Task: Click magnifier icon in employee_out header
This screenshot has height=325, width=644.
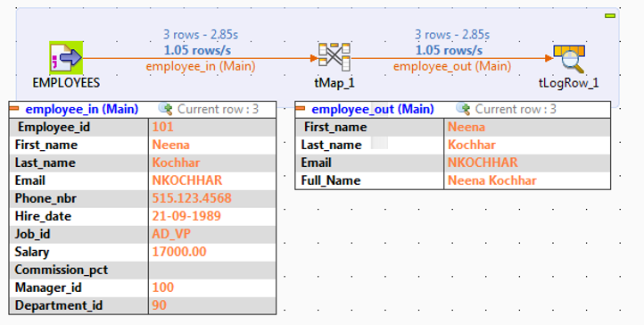Action: (x=463, y=109)
